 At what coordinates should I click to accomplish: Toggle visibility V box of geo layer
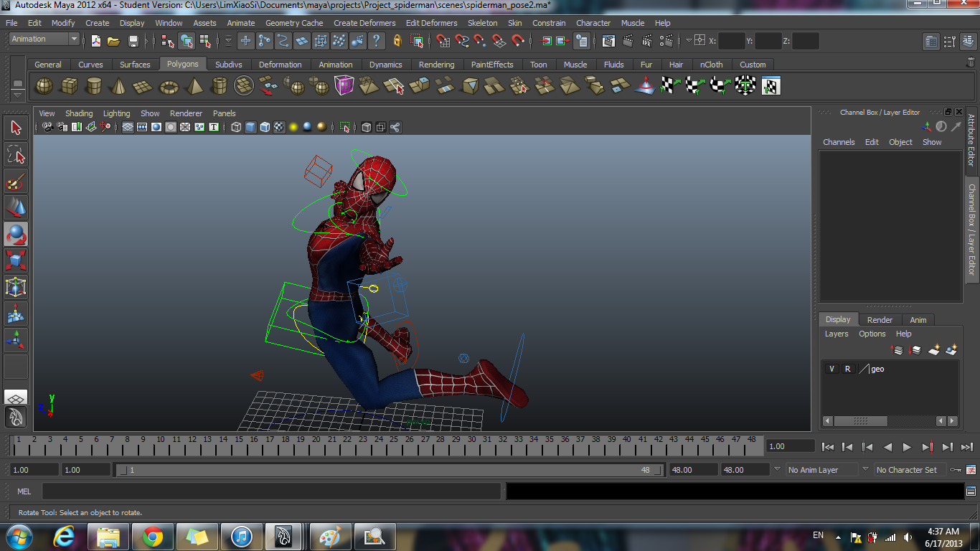tap(831, 369)
